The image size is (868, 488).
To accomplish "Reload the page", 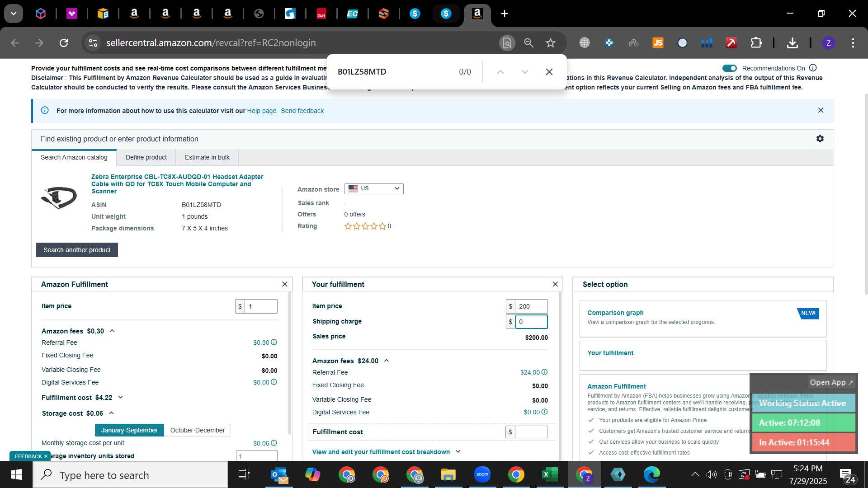I will click(x=64, y=43).
